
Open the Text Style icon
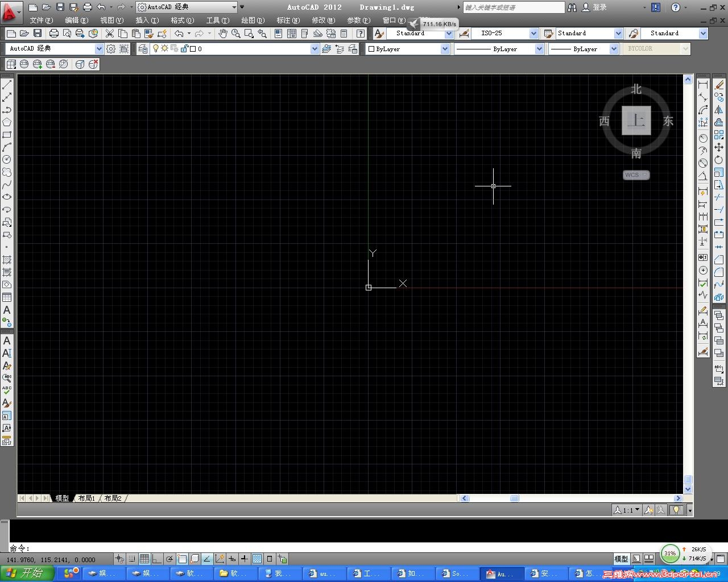[379, 34]
